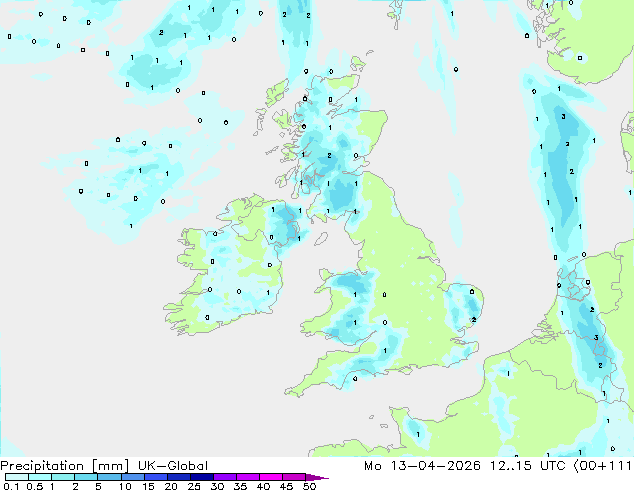Click the 0.5–1 mm legend color swatch
Screen dimensions: 634x490
[x=40, y=477]
